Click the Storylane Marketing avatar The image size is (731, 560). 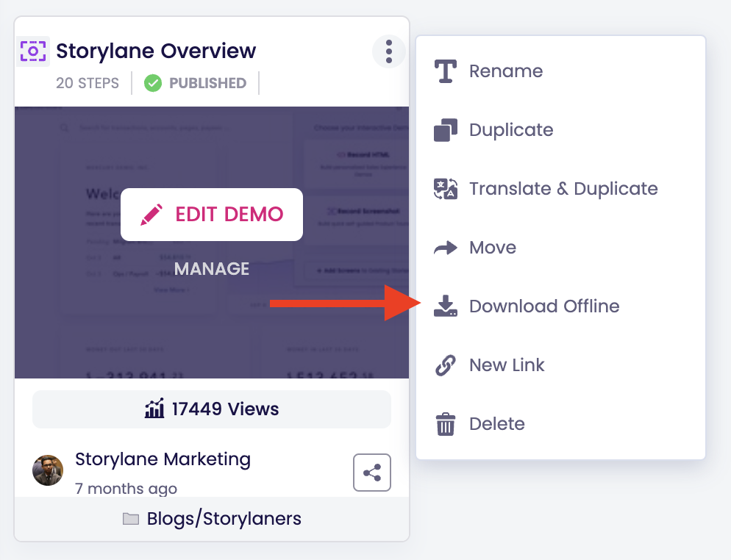[48, 470]
